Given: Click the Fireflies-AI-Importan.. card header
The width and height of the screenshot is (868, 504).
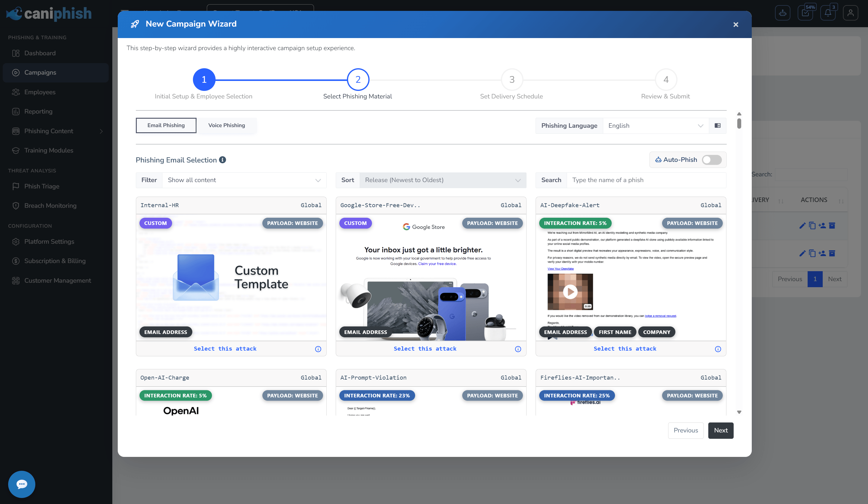Looking at the screenshot, I should [631, 377].
